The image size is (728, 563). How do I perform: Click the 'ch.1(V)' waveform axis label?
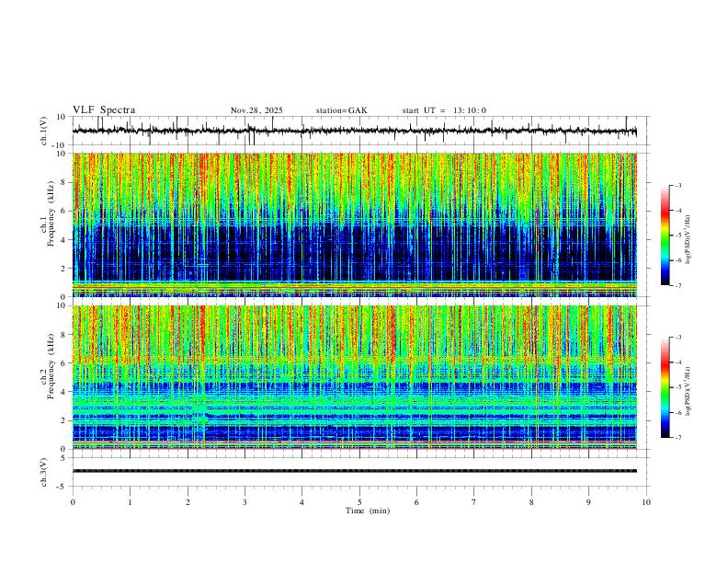44,131
